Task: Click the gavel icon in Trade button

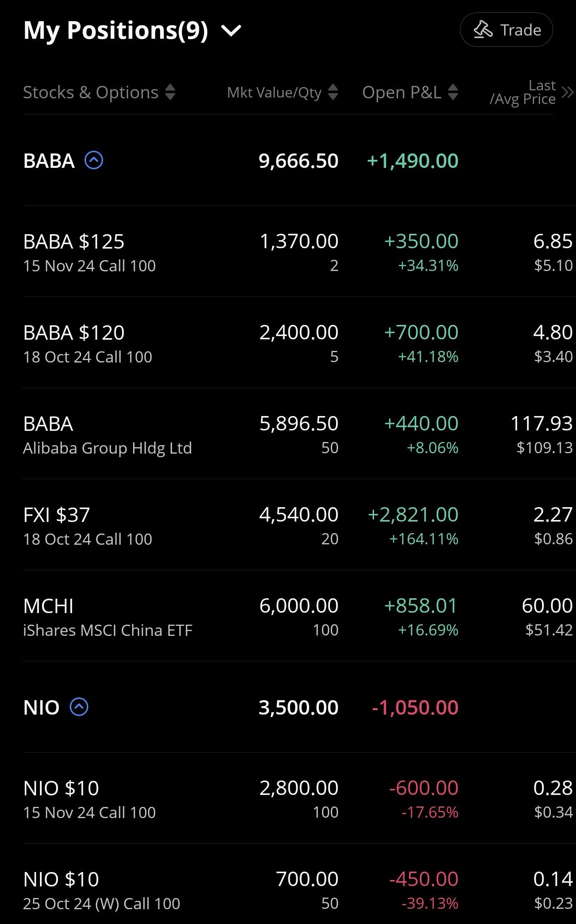Action: (x=483, y=30)
